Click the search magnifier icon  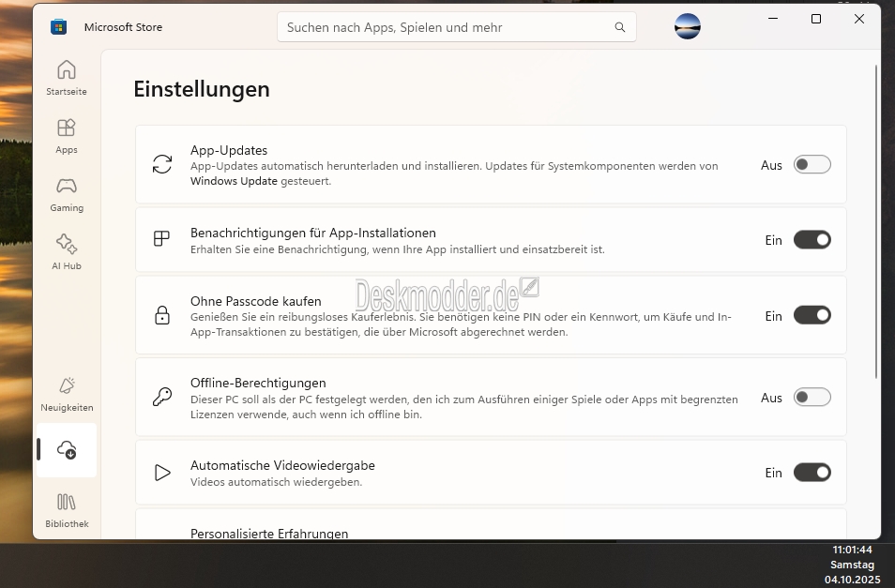[x=620, y=27]
